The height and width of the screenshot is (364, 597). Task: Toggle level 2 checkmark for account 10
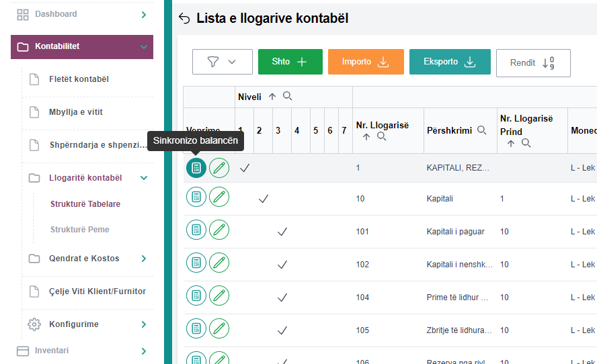point(264,199)
